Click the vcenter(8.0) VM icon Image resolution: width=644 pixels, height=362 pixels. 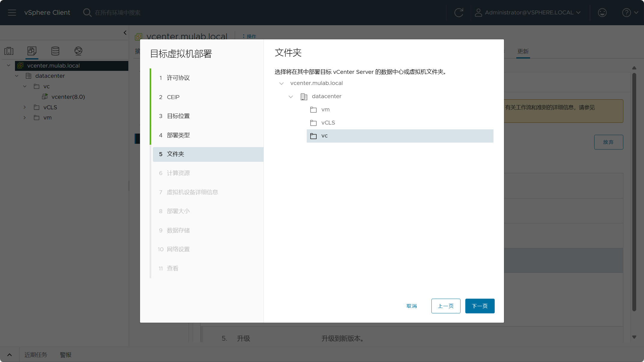point(45,97)
